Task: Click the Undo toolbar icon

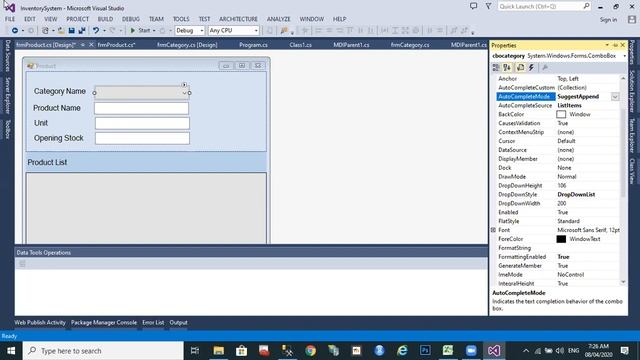Action: click(96, 31)
